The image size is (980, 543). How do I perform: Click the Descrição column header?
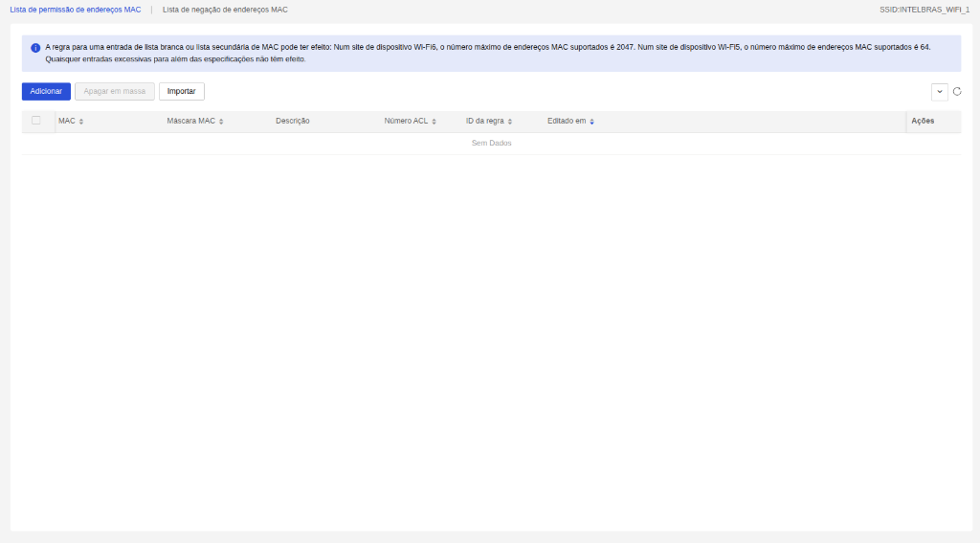click(x=293, y=121)
